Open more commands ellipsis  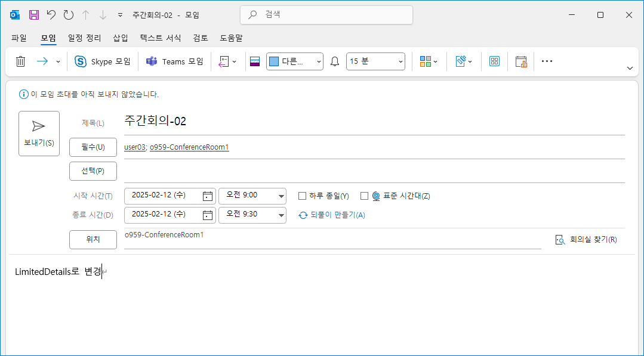(547, 61)
